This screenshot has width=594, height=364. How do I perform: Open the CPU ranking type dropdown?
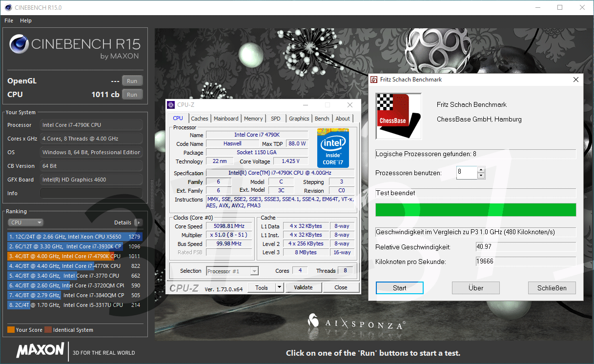pyautogui.click(x=26, y=222)
